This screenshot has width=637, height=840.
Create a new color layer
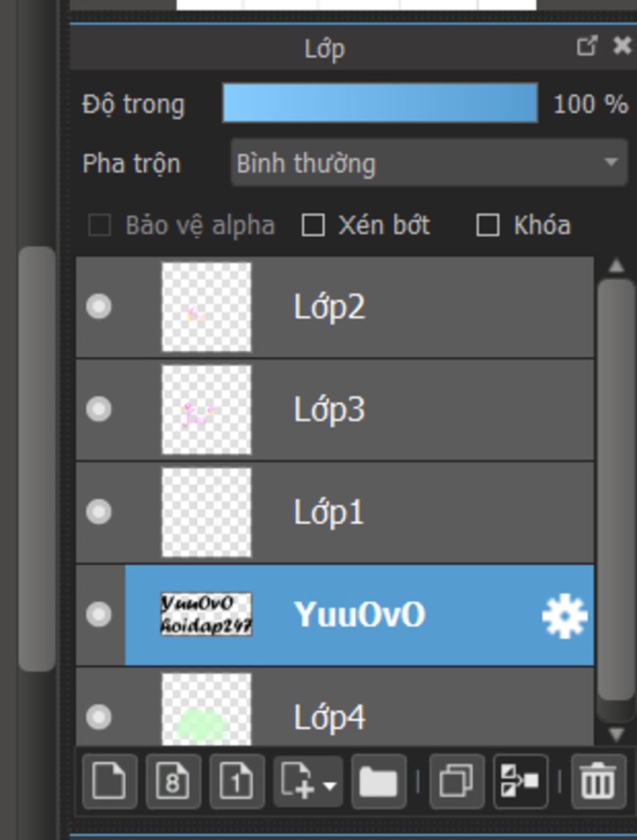109,781
